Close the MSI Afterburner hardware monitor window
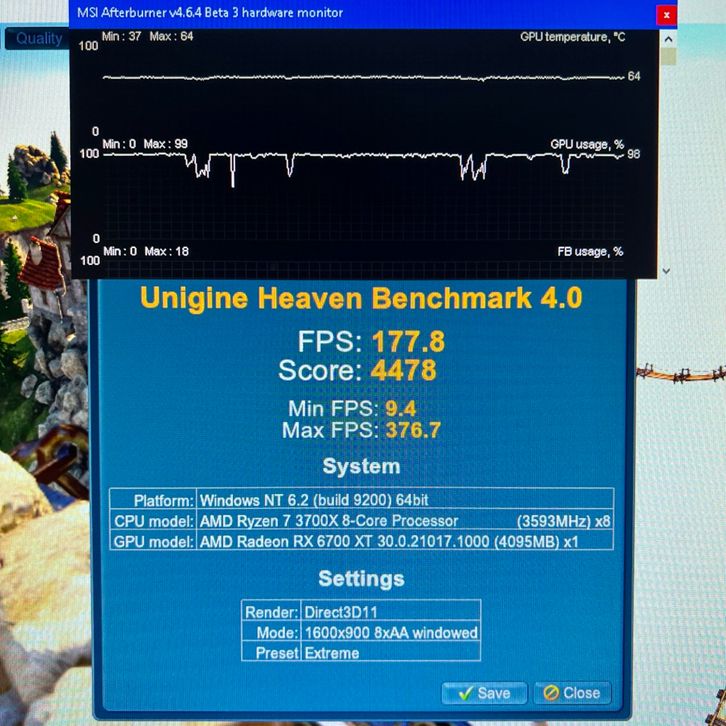This screenshot has height=726, width=726. [x=665, y=14]
